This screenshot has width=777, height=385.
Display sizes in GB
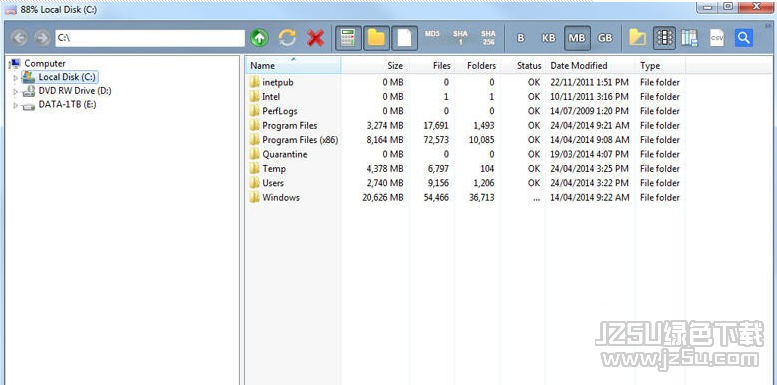(x=605, y=38)
